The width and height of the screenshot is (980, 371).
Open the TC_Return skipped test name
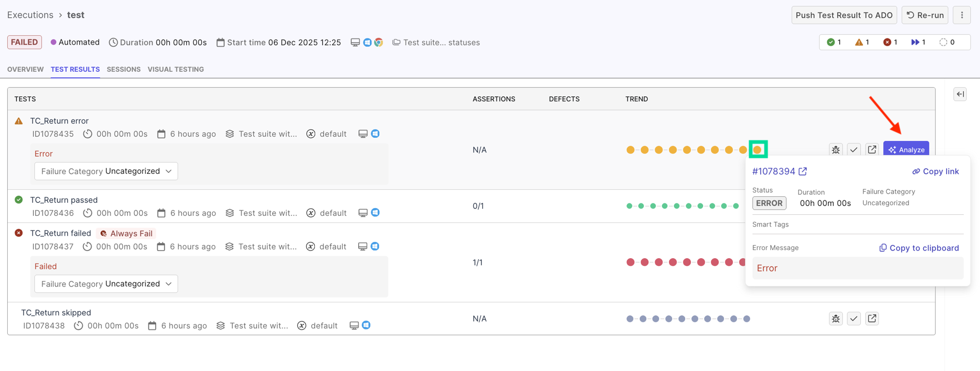(x=56, y=313)
